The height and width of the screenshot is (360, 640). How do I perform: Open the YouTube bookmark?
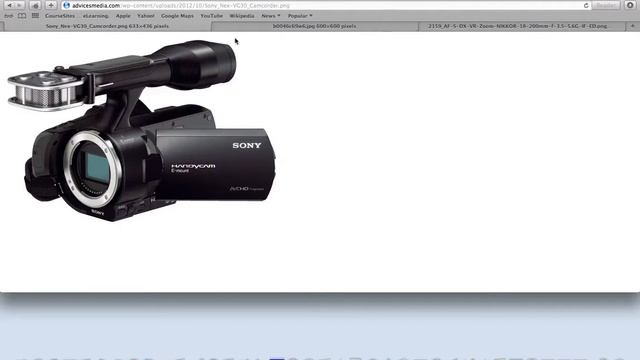tap(211, 16)
